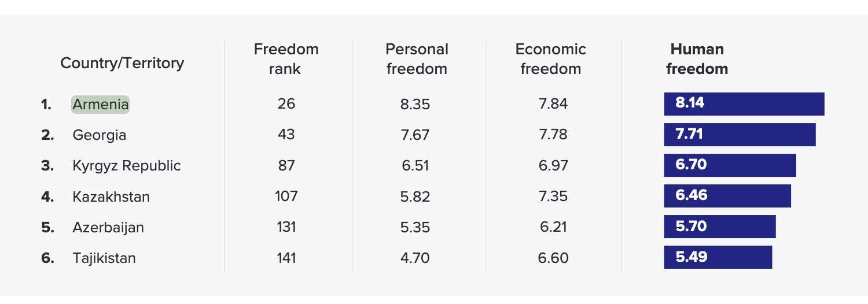Click Armenia's 8.14 human freedom bar
The height and width of the screenshot is (304, 868).
click(x=744, y=104)
